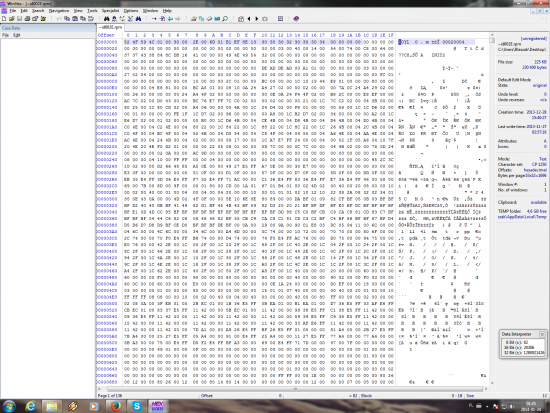Click the Find Hex Values icon
The height and width of the screenshot is (413, 550).
[114, 19]
